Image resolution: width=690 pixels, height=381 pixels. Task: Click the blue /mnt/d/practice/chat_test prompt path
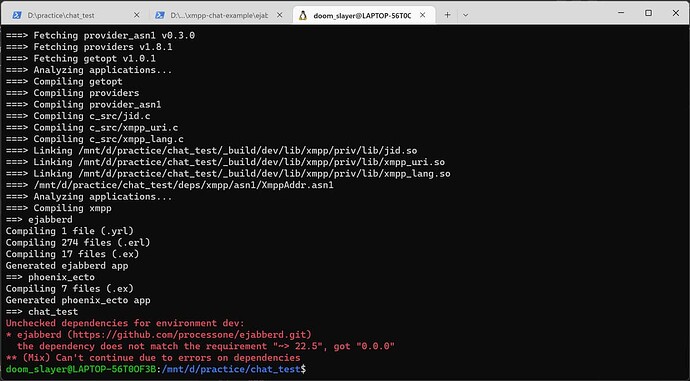tap(231, 369)
